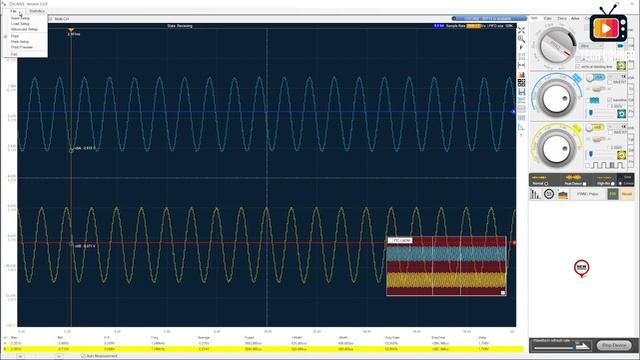Select the Sett tab in right panel
This screenshot has width=640, height=360.
(534, 18)
